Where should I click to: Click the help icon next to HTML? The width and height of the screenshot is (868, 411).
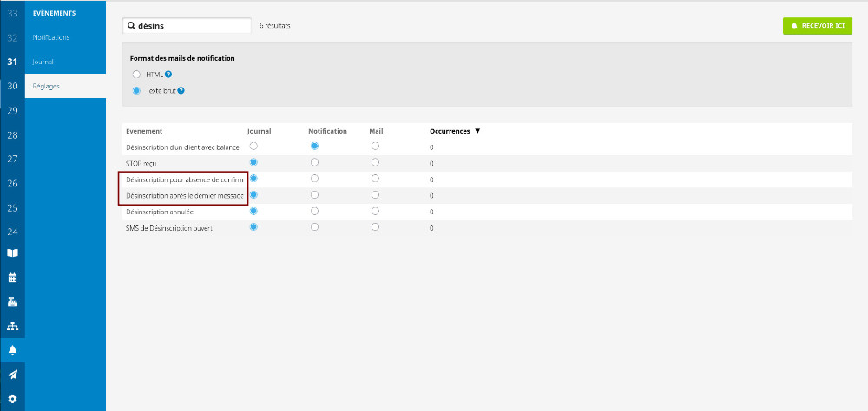(x=168, y=74)
